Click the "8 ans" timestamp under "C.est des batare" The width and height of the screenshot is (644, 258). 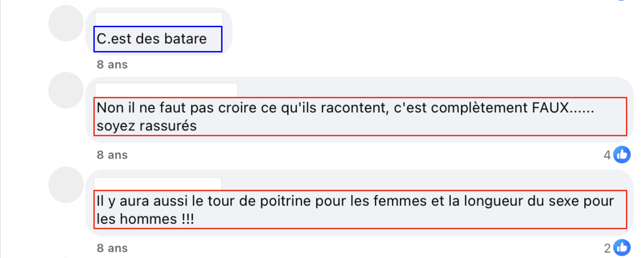pos(112,65)
